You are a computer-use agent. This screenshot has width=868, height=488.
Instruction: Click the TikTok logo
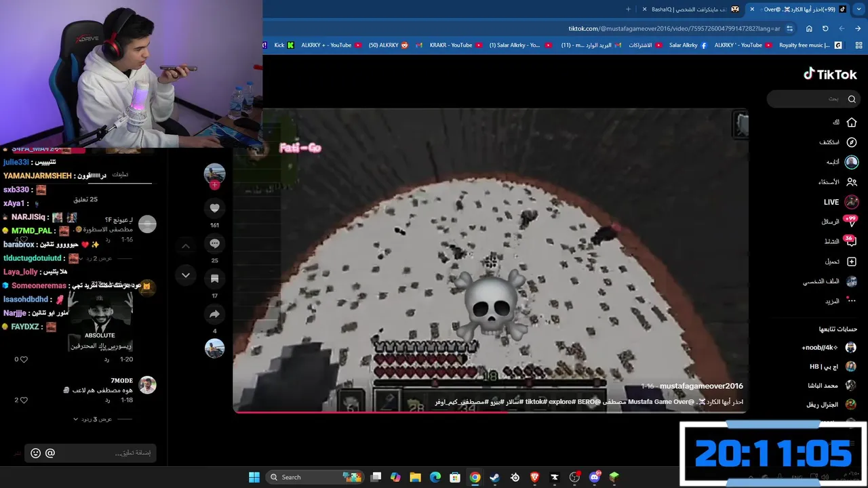point(830,75)
